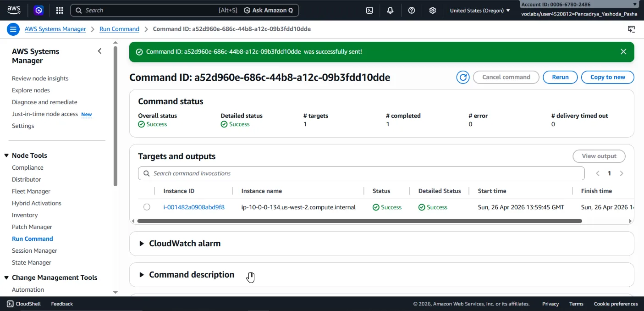Screen dimensions: 644x311
Task: Open Inventory in sidebar
Action: (x=25, y=215)
